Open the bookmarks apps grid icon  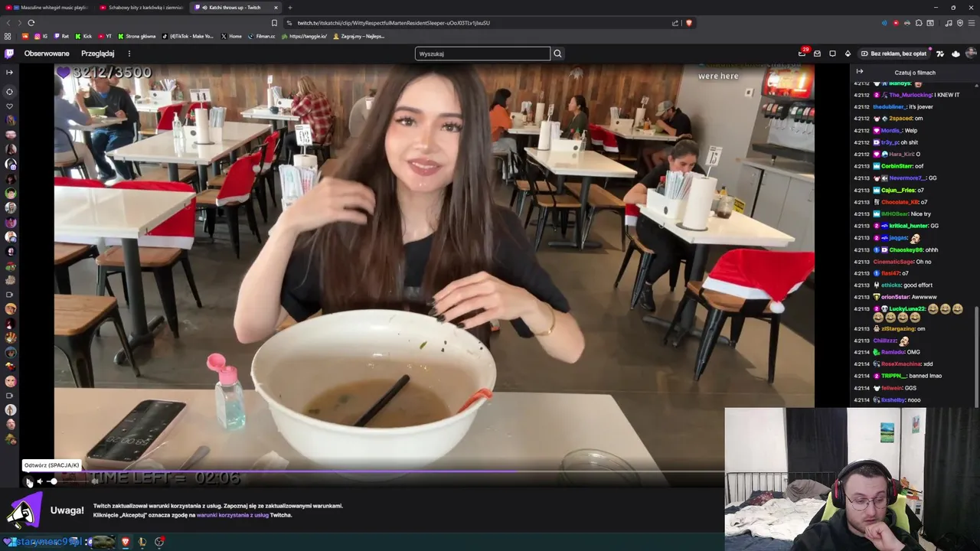click(8, 36)
